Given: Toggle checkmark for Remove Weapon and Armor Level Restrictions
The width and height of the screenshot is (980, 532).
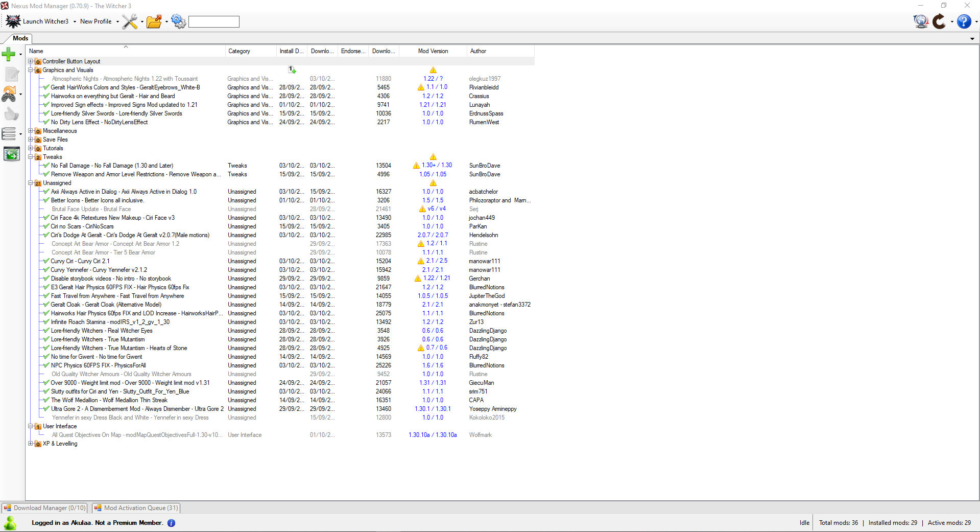Looking at the screenshot, I should coord(46,174).
